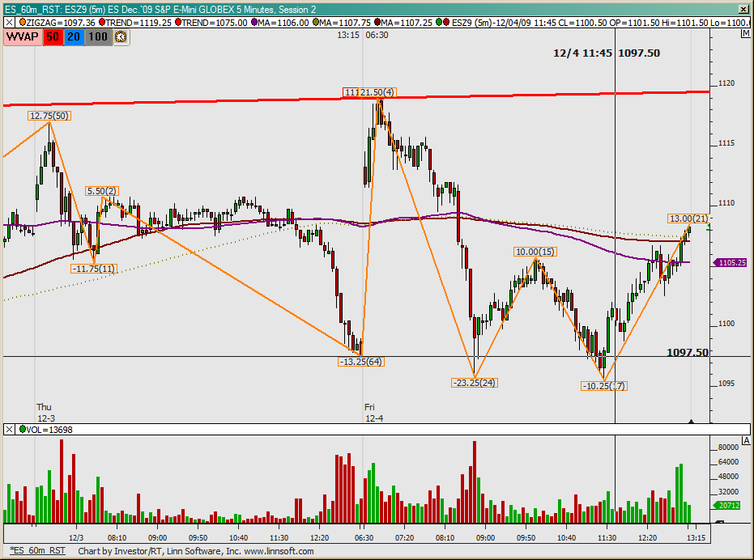Click the X box on volume pane
The image size is (754, 560).
tap(9, 430)
